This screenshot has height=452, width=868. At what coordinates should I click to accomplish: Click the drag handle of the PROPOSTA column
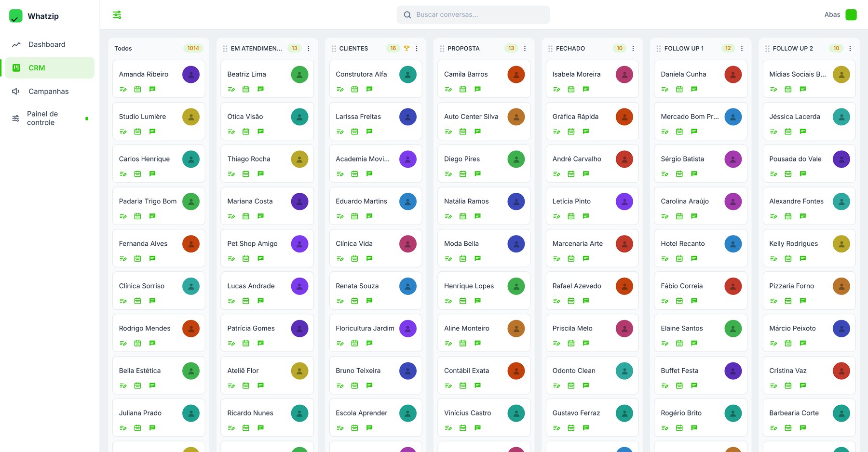point(442,49)
